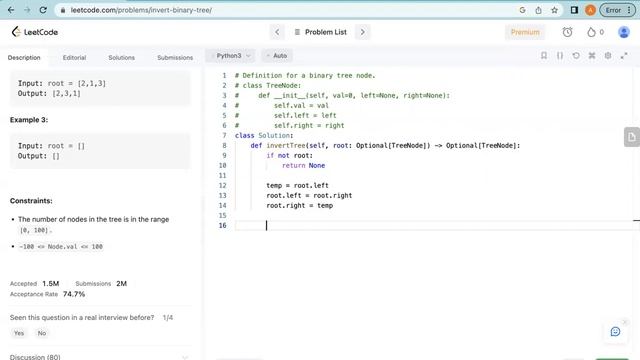
Task: Click the Premium button
Action: point(525,32)
